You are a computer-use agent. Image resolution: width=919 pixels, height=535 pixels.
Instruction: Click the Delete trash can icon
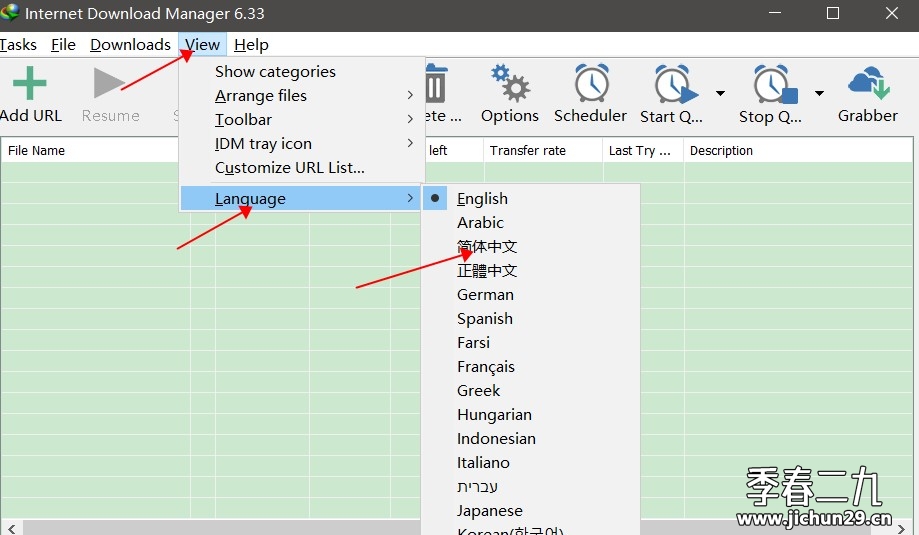[435, 84]
